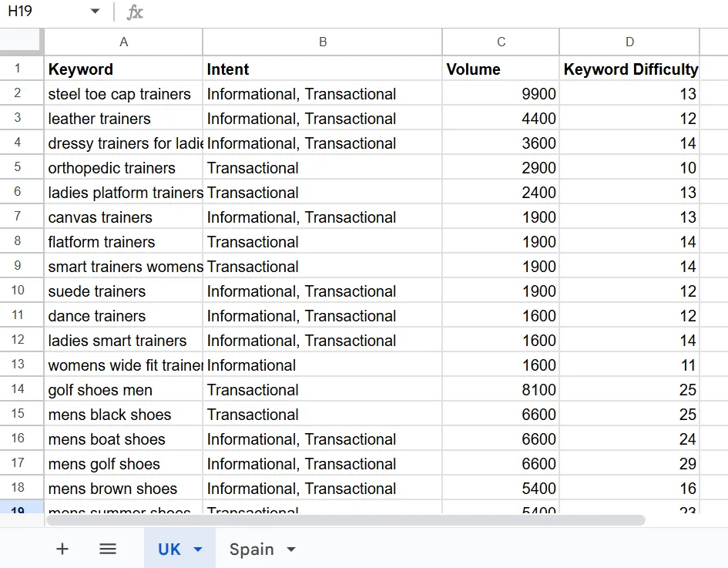Click the Keyword Difficulty header cell
The width and height of the screenshot is (728, 568).
[x=629, y=69]
